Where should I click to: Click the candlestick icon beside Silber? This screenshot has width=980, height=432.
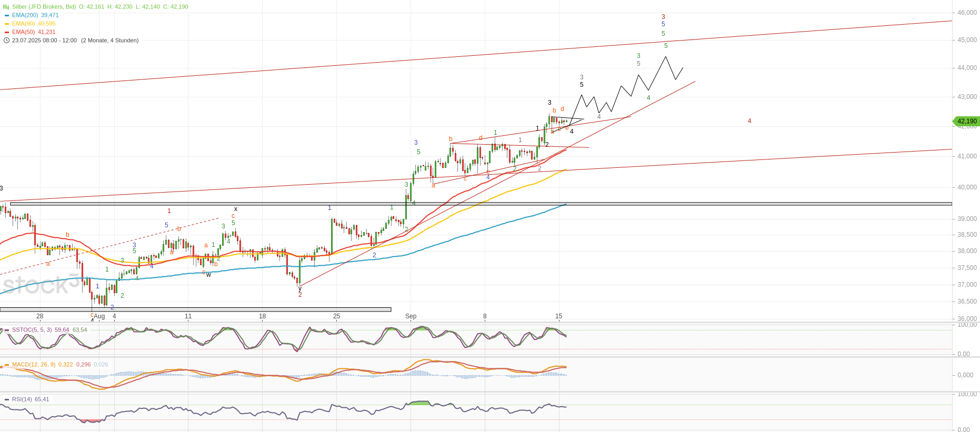click(x=6, y=7)
